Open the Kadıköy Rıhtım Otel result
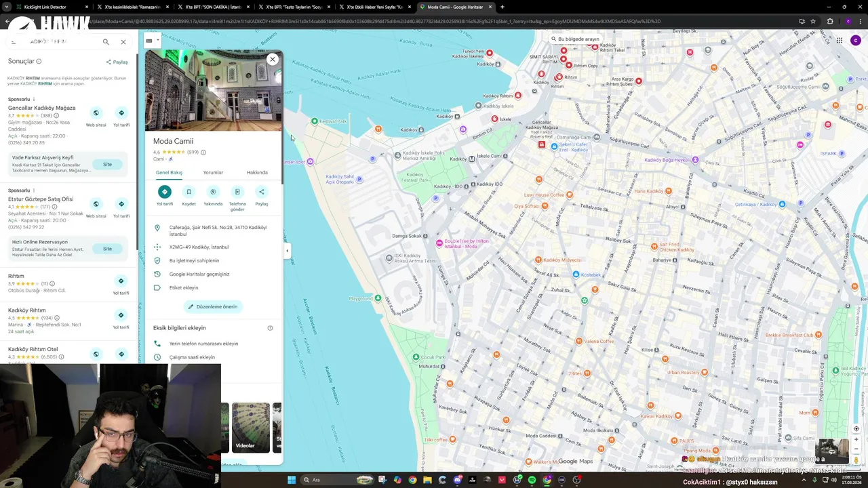Viewport: 868px width, 488px height. (x=33, y=349)
